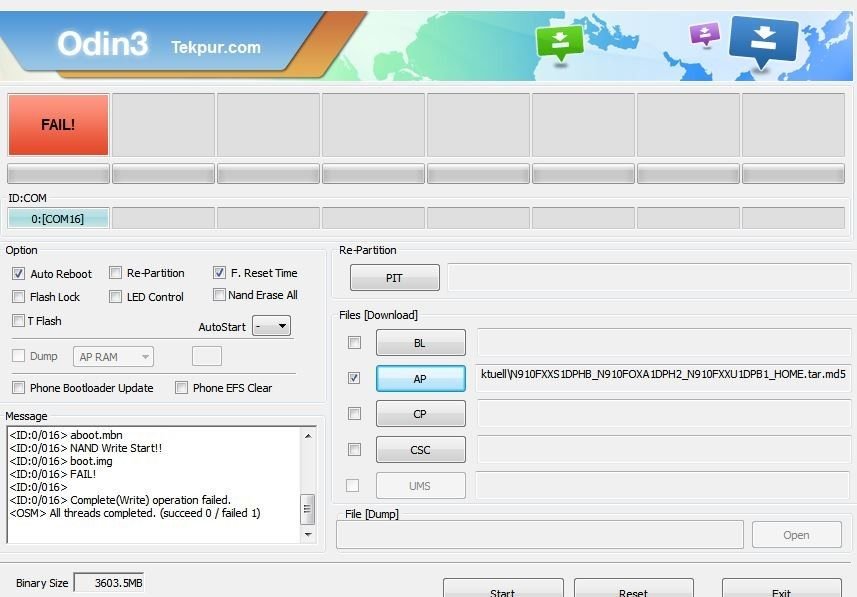
Task: Click the Binary Size value 3603.5MB
Action: pos(109,583)
